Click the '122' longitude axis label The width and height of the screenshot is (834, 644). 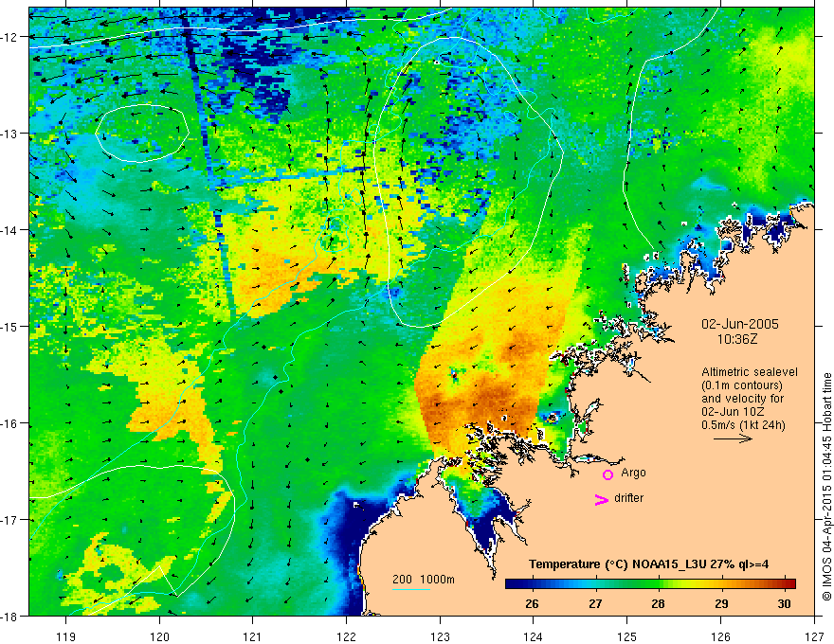point(346,636)
